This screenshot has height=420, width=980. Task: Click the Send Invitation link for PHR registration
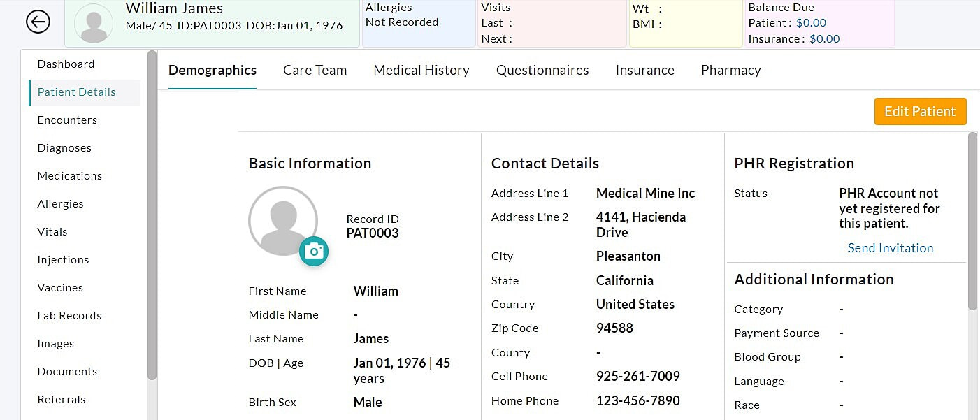pyautogui.click(x=890, y=247)
